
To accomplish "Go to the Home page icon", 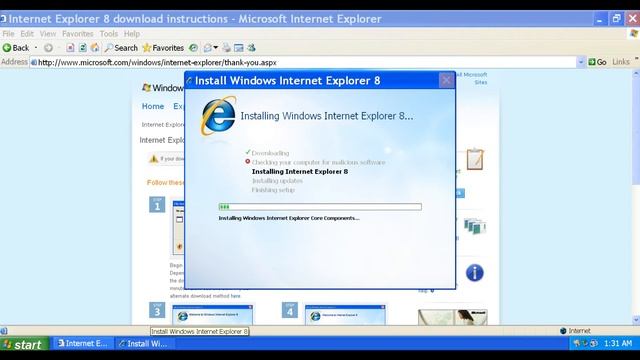I will [x=95, y=48].
